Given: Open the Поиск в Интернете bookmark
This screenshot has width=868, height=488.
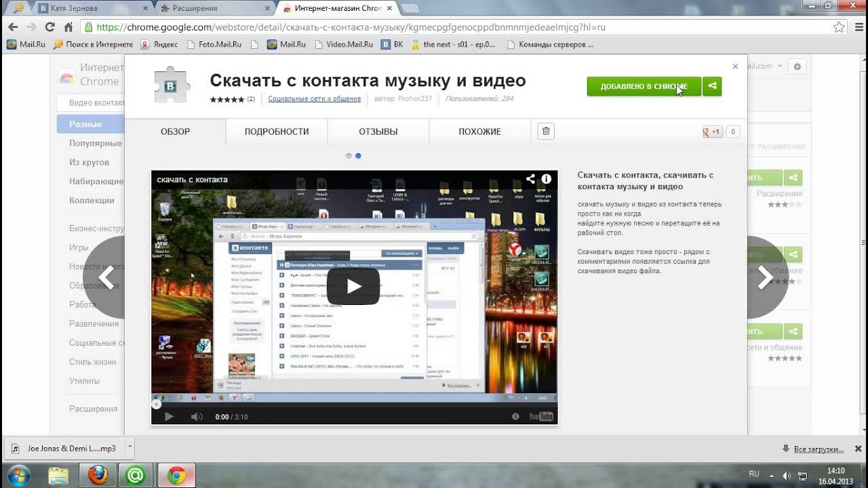Looking at the screenshot, I should [93, 45].
